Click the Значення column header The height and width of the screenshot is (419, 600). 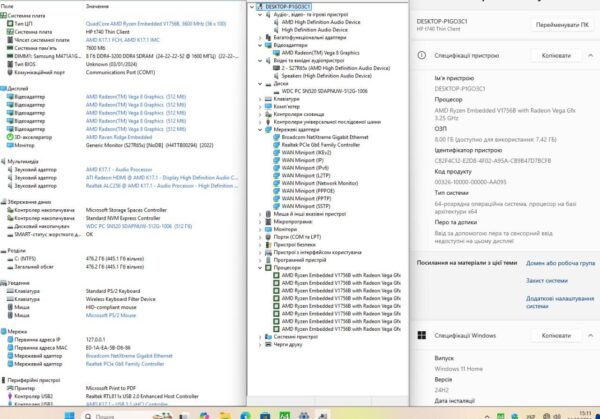(x=97, y=6)
